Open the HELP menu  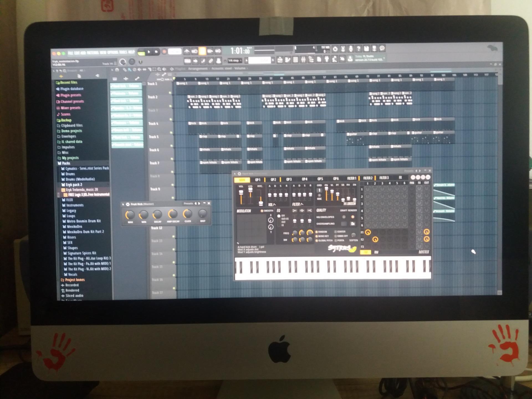(x=131, y=52)
